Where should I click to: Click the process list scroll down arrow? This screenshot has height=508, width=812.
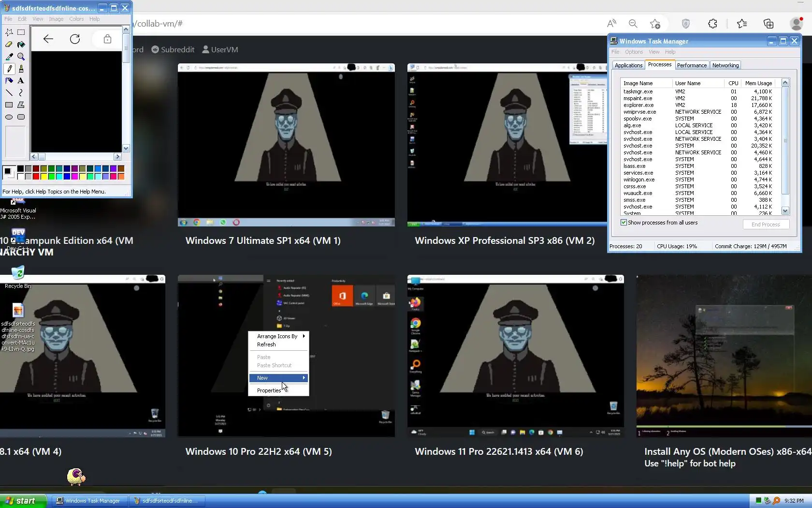tap(785, 211)
